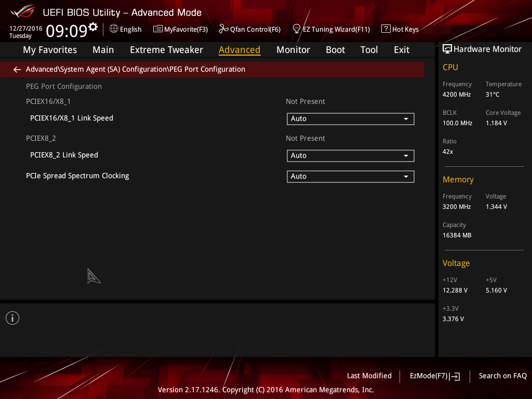The image size is (532, 399).
Task: Click Search on FAQ link
Action: click(502, 376)
